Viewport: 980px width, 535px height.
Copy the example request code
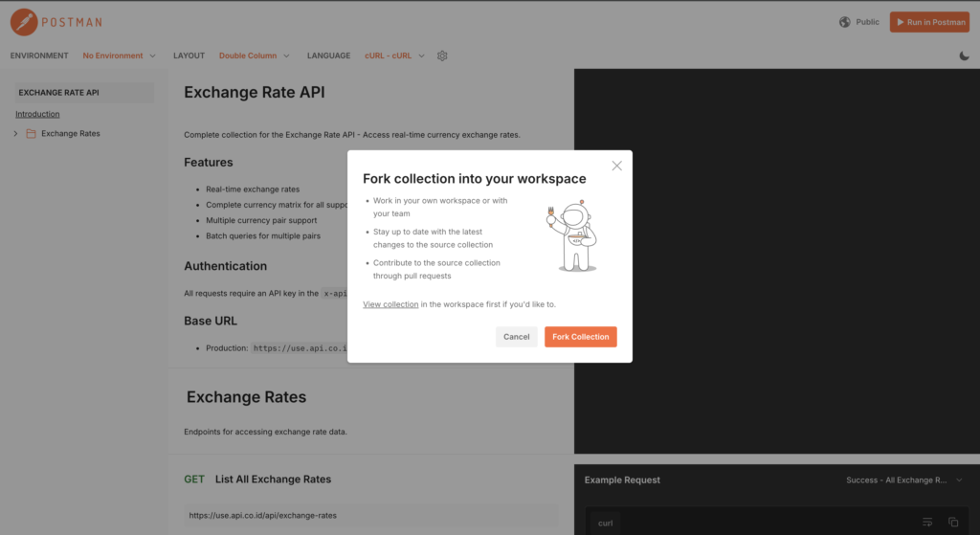953,522
